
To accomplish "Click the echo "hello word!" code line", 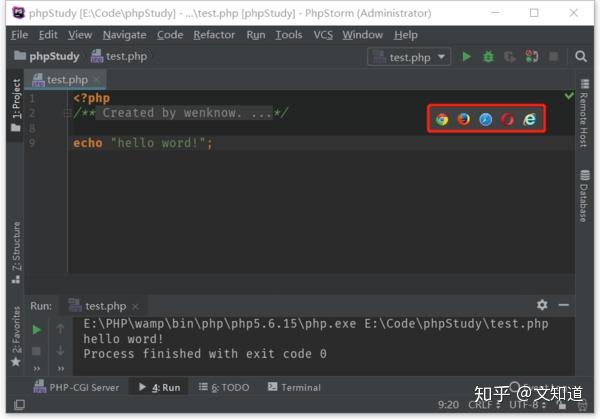I will pos(143,143).
